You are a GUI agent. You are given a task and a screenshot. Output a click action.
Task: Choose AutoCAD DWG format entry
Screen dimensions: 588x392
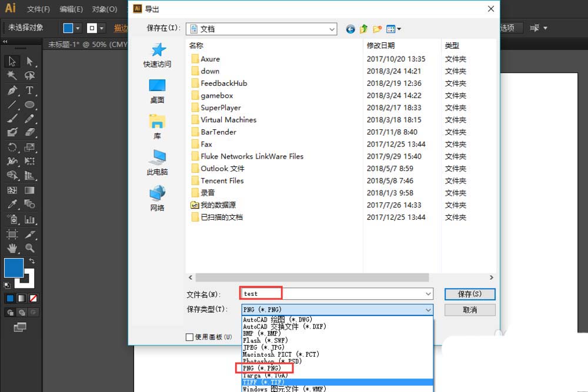(x=277, y=320)
